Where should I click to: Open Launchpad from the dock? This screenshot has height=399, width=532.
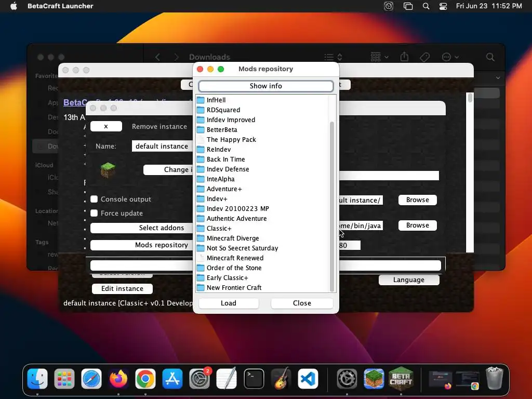(x=64, y=379)
